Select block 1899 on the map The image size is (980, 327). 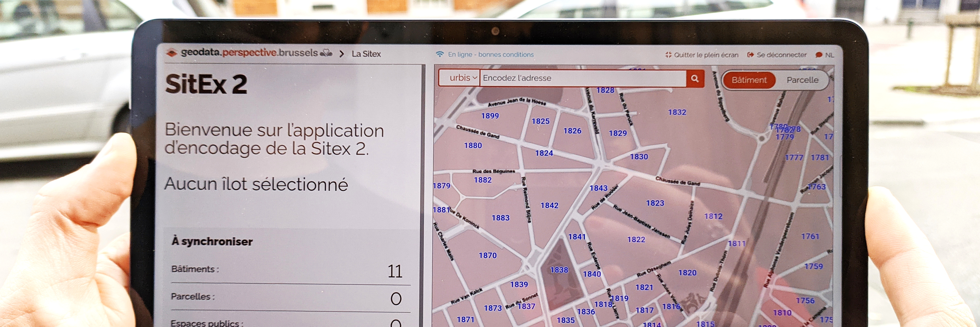[490, 116]
